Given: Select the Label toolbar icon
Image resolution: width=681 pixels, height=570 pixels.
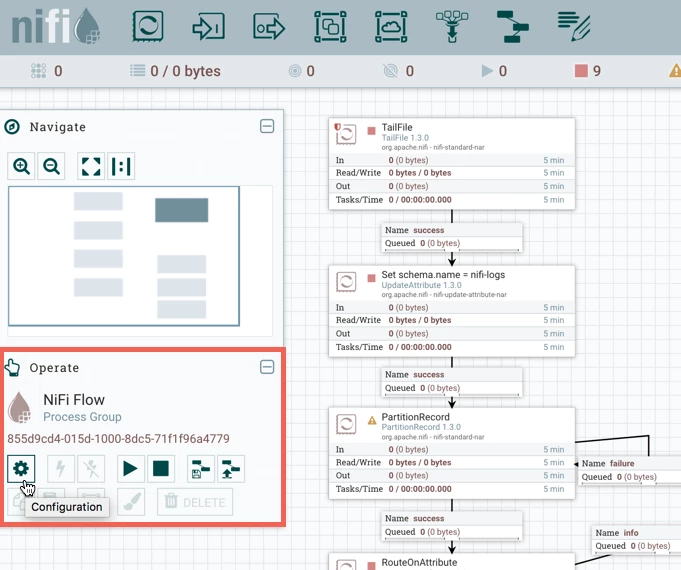Looking at the screenshot, I should point(574,27).
